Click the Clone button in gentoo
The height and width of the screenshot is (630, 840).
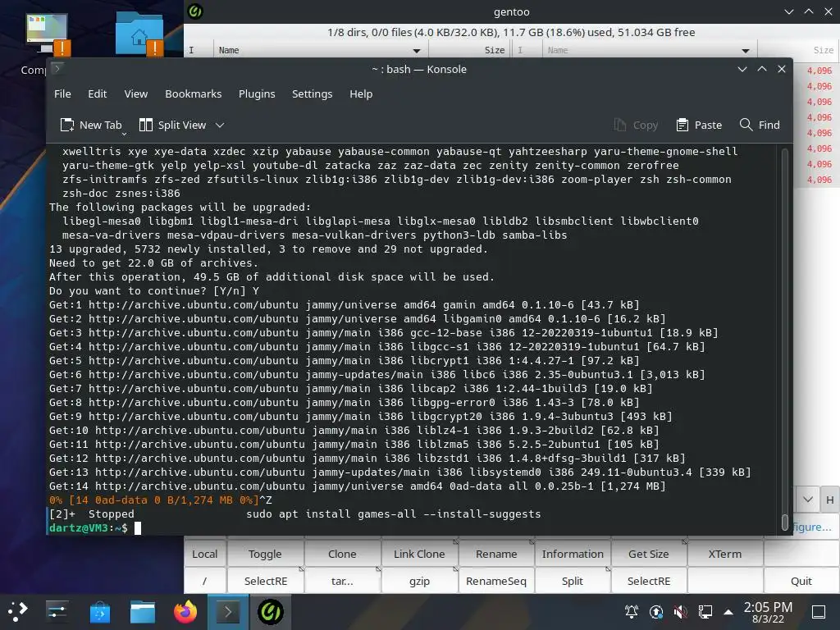coord(342,554)
